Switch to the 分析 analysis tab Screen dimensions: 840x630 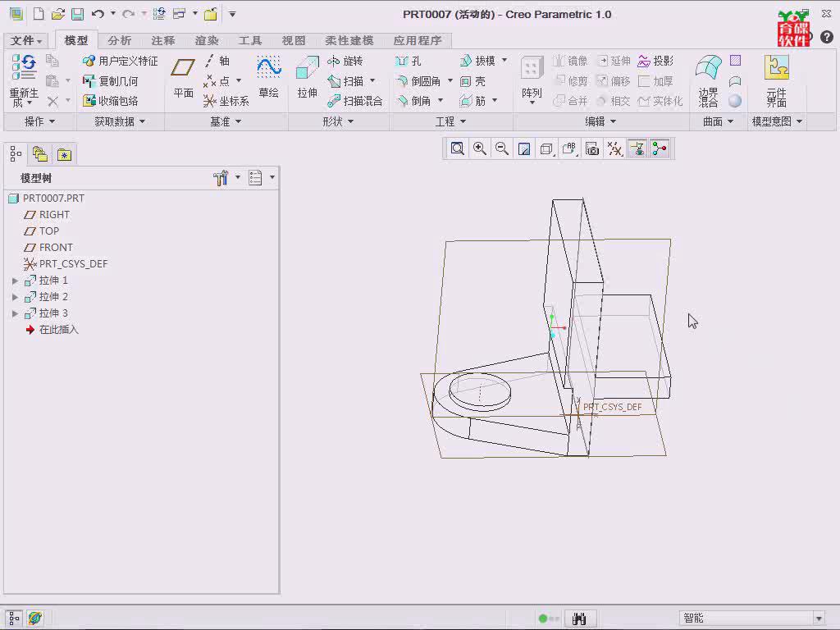[120, 41]
